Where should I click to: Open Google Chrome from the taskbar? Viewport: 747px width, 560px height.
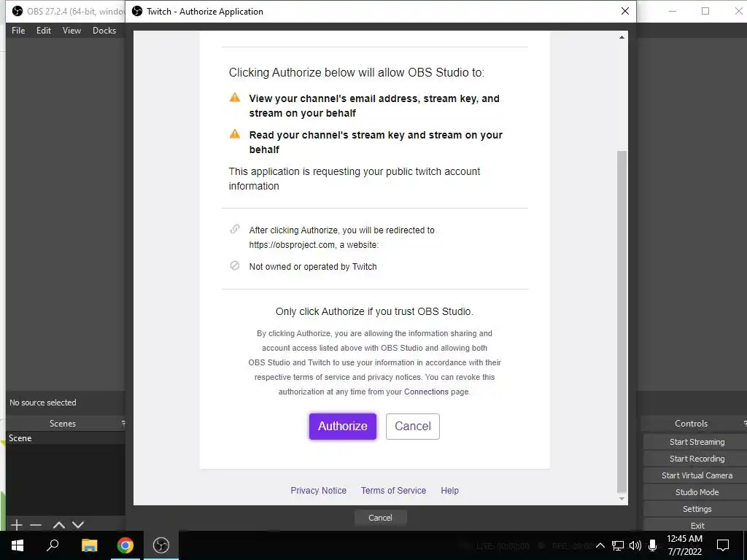coord(125,545)
